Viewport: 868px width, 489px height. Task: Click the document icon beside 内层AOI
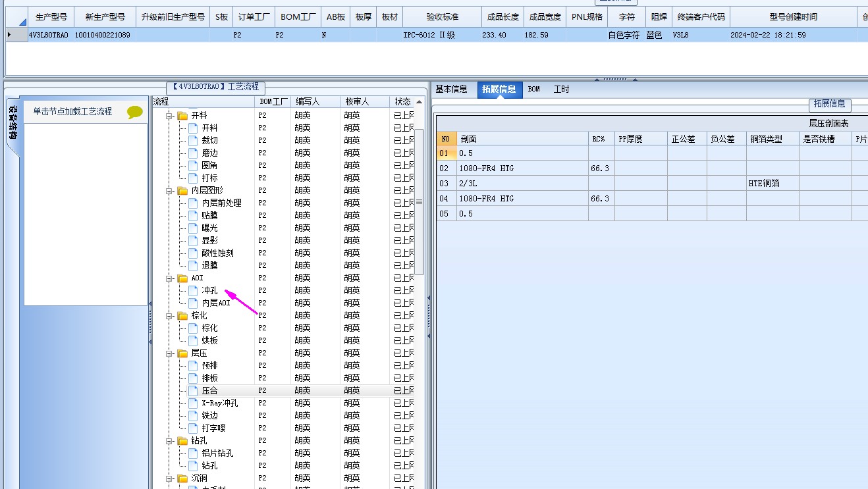click(x=193, y=303)
